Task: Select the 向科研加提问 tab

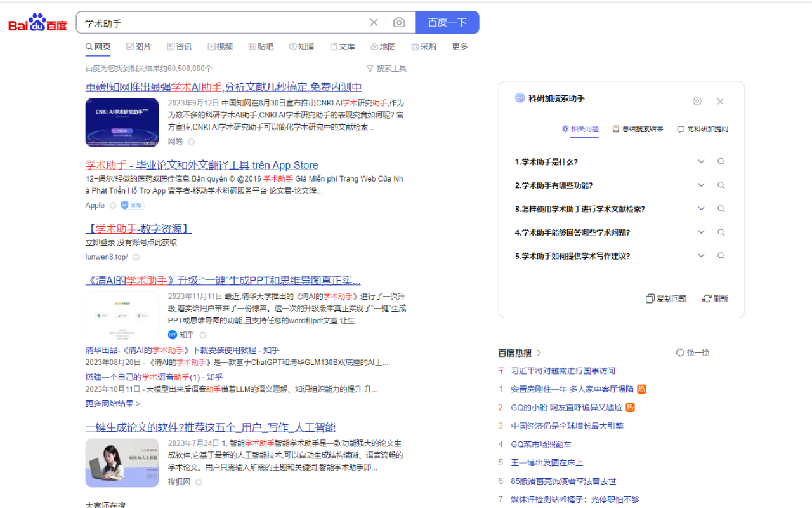Action: click(702, 129)
